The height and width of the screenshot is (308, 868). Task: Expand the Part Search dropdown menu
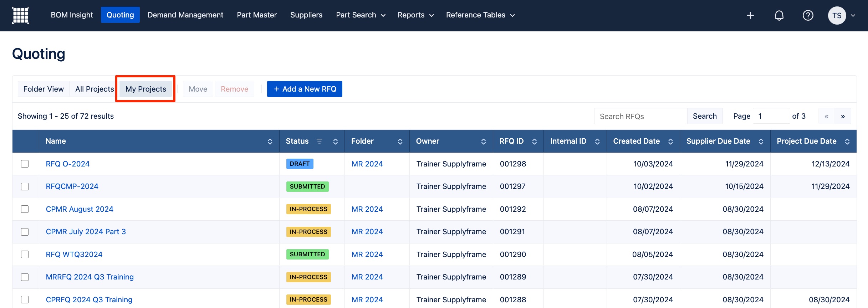tap(361, 15)
